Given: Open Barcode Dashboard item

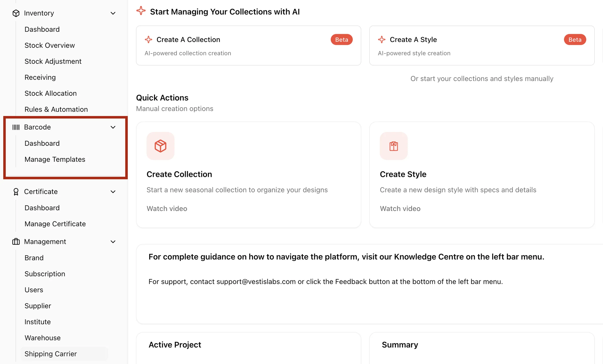Looking at the screenshot, I should pos(42,143).
